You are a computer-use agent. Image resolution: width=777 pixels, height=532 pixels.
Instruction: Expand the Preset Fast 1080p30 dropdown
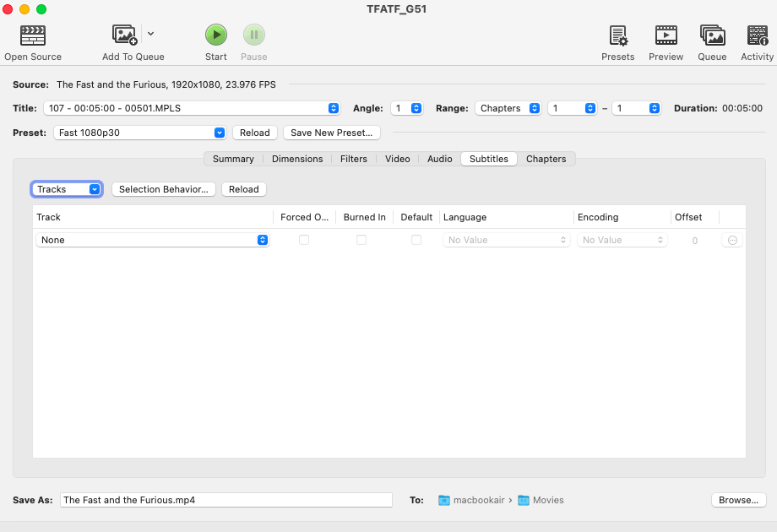click(140, 133)
